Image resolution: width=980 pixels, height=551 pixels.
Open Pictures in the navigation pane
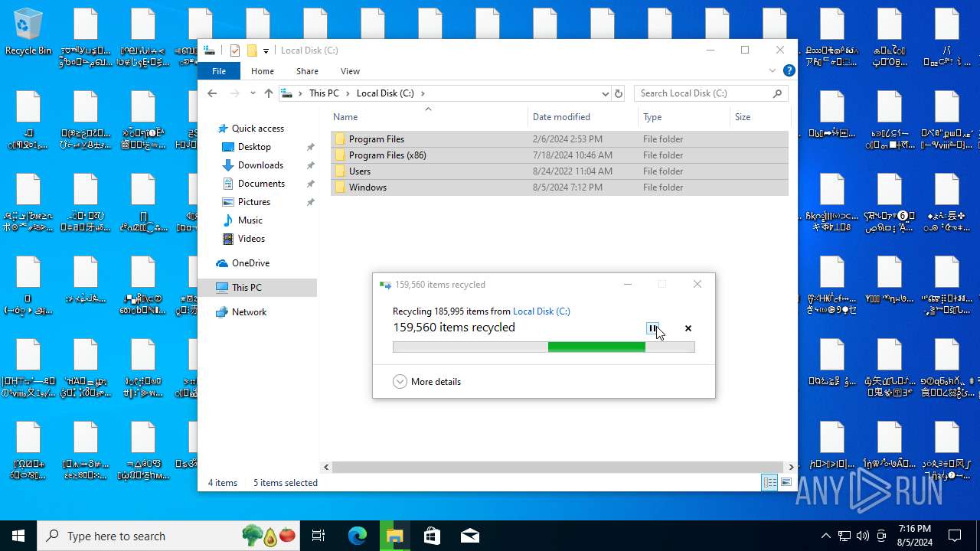point(254,202)
